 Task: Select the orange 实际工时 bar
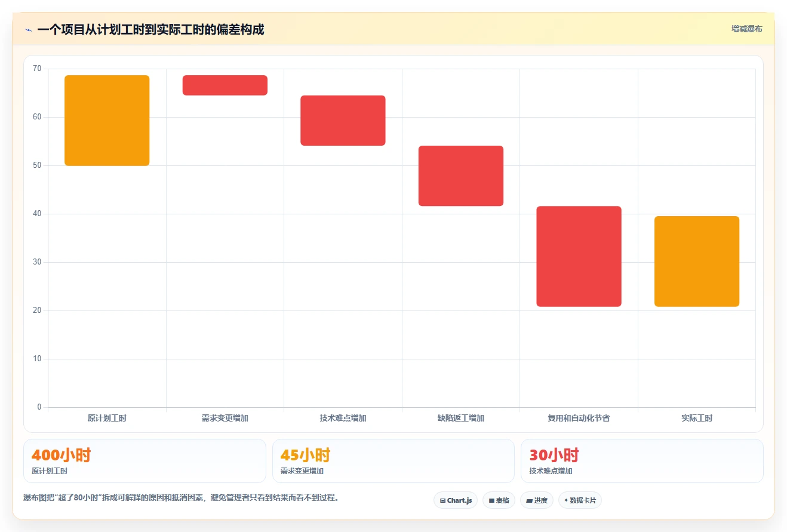coord(697,262)
